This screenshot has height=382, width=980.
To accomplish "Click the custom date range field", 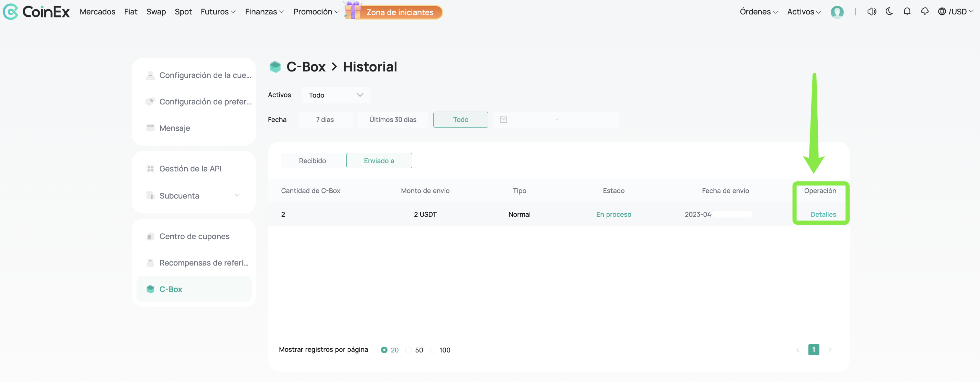I will [x=556, y=120].
